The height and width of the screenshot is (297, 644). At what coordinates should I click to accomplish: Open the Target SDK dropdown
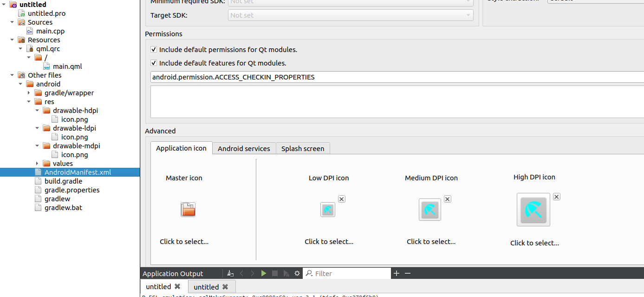coord(351,15)
